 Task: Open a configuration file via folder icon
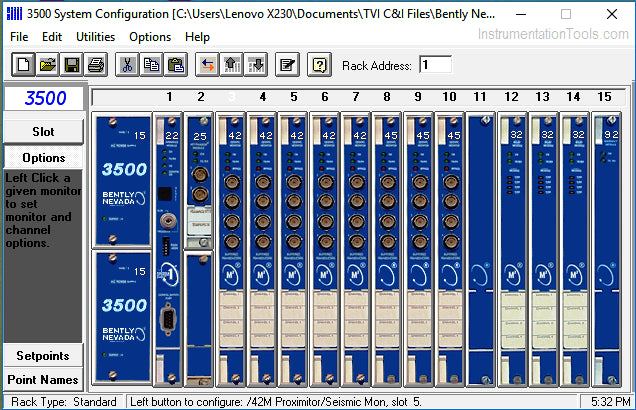pos(48,65)
